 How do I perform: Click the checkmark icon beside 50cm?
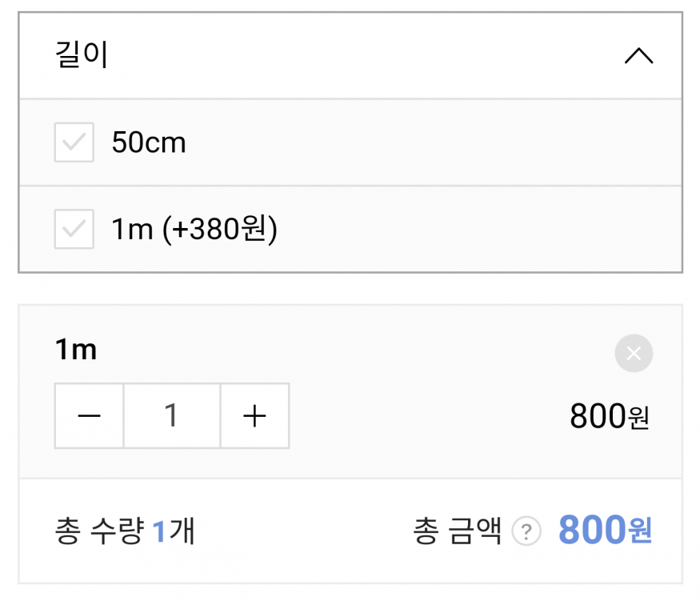74,142
